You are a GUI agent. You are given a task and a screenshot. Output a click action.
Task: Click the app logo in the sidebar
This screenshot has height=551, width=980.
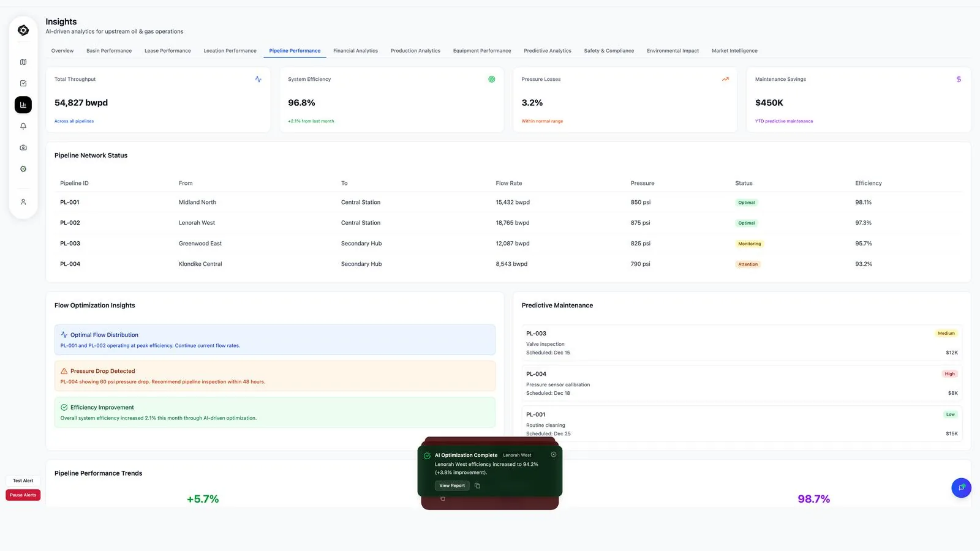(23, 30)
